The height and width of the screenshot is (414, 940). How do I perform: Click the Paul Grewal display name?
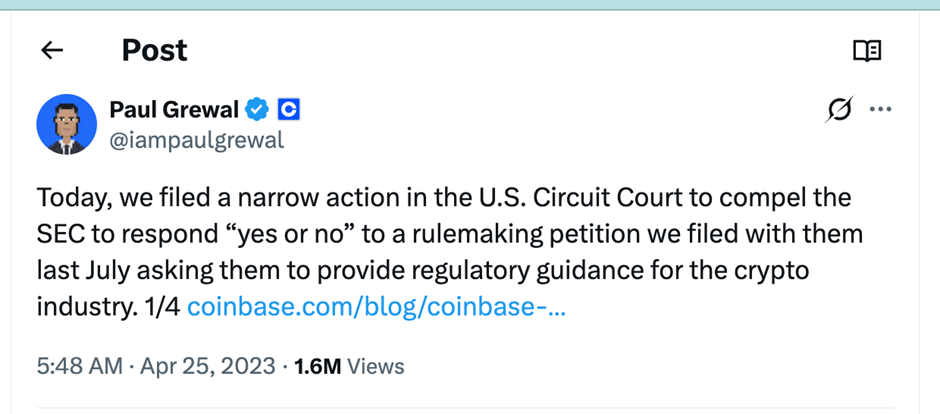pyautogui.click(x=174, y=109)
